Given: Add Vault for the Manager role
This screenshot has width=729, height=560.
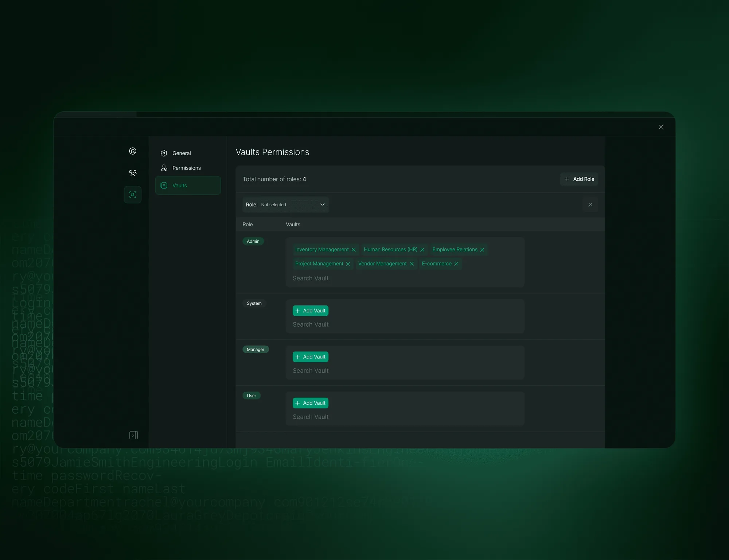Looking at the screenshot, I should [310, 357].
